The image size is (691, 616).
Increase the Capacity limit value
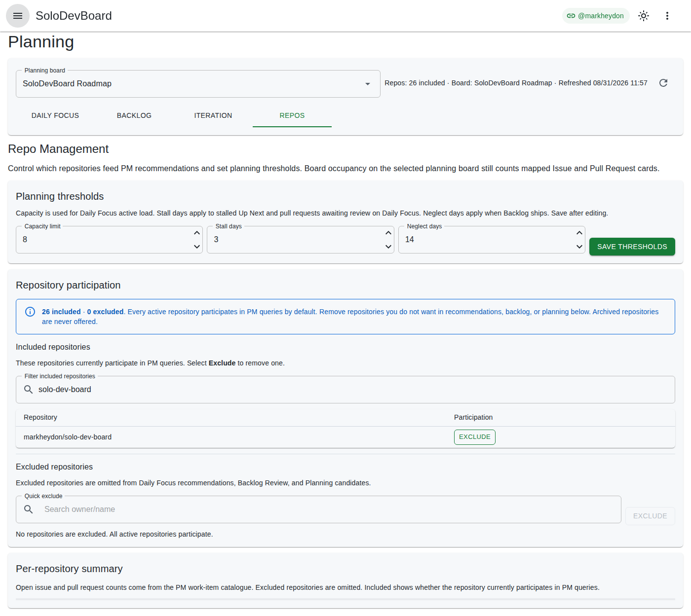point(197,233)
